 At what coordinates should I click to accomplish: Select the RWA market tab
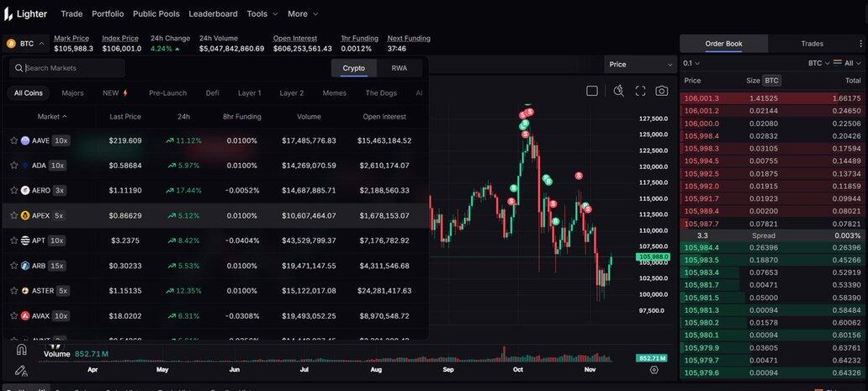pos(399,68)
